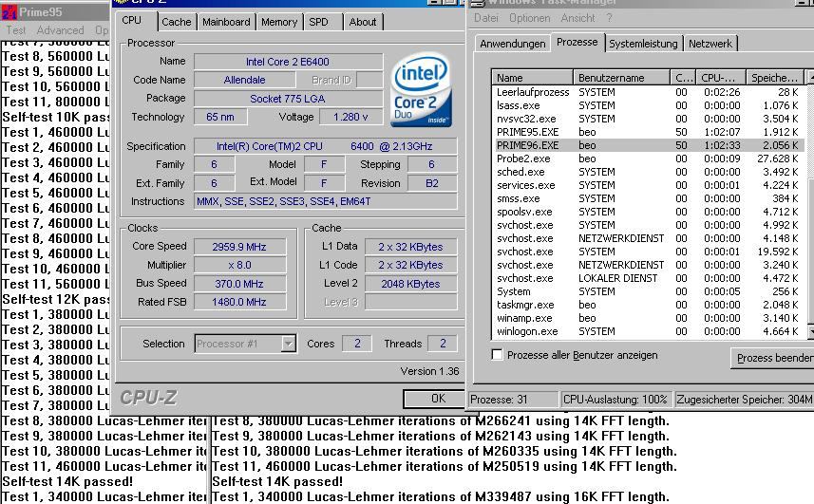Image resolution: width=814 pixels, height=504 pixels.
Task: Open the Mainboard tab in CPU-Z
Action: (226, 22)
